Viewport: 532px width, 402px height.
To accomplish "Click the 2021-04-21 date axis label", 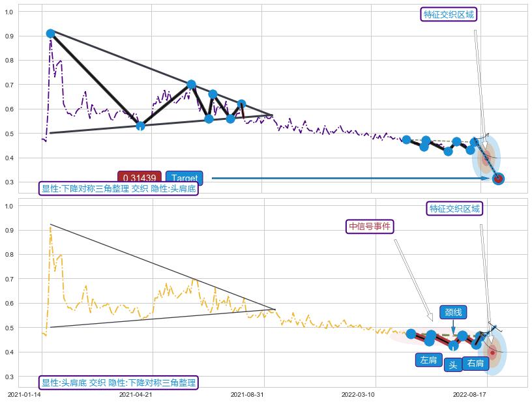I will point(136,394).
